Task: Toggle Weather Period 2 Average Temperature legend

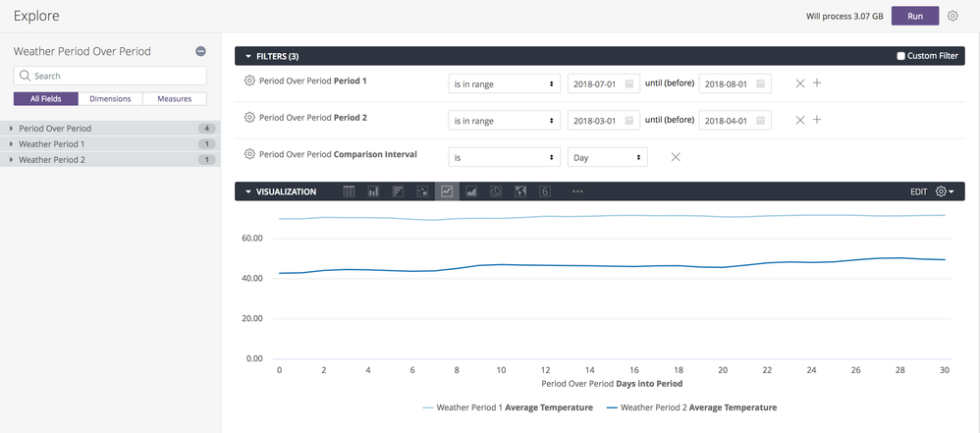Action: click(692, 407)
